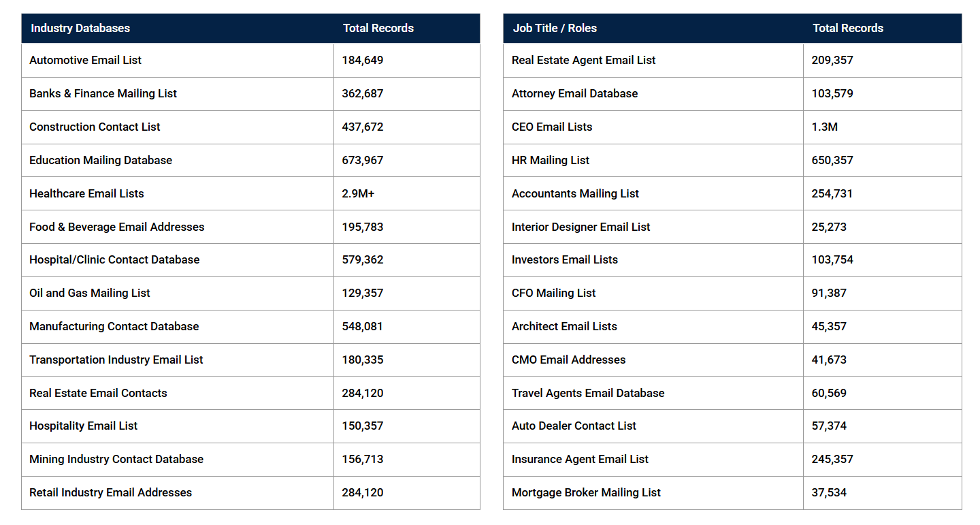
Task: Click the CFO Mailing List link
Action: [553, 293]
